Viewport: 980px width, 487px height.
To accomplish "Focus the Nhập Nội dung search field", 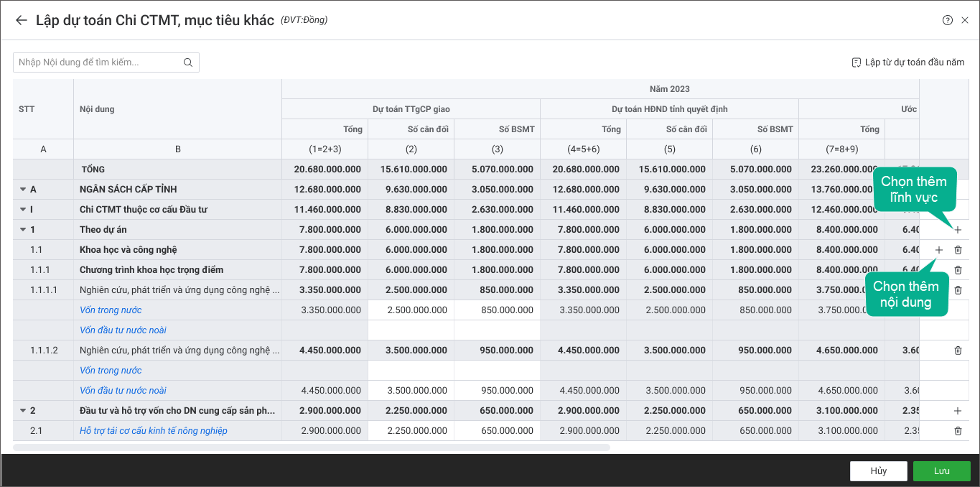I will tap(97, 62).
